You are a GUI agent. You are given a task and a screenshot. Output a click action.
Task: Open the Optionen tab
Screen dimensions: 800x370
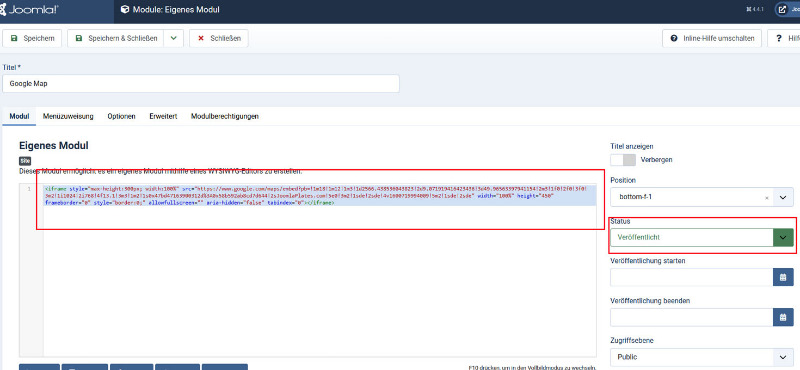[121, 116]
